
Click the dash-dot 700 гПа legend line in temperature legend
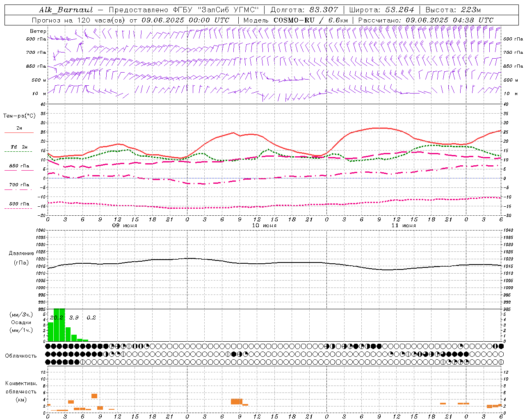[19, 189]
